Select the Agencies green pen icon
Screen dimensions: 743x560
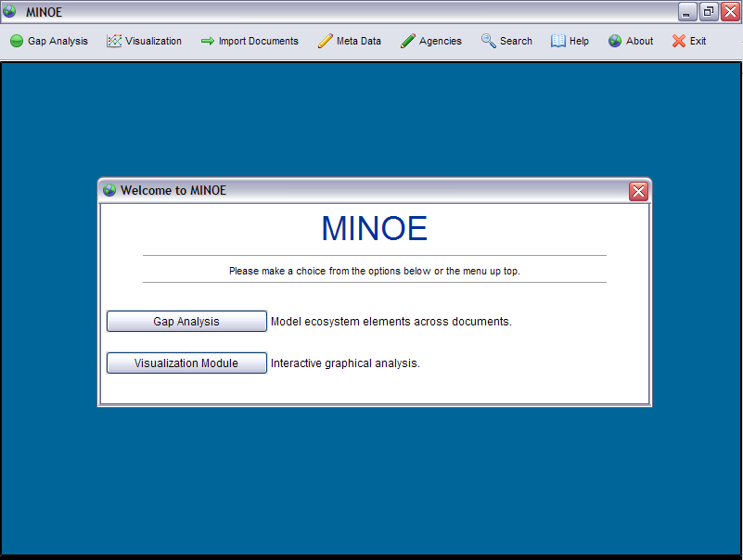pyautogui.click(x=408, y=41)
